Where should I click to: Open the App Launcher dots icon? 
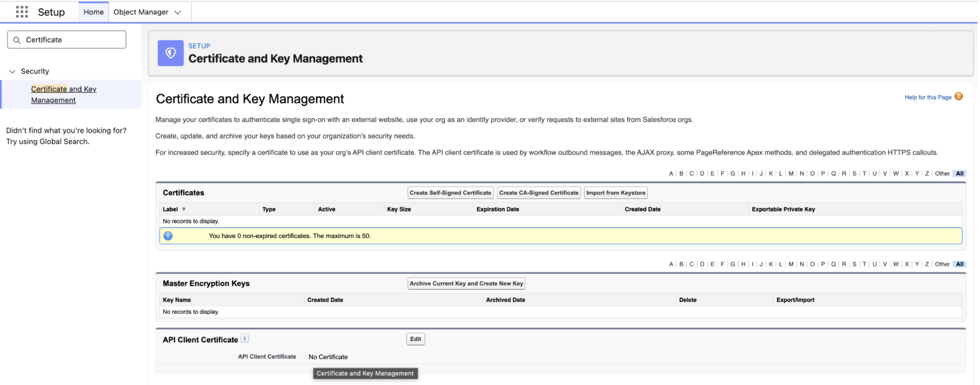tap(22, 12)
